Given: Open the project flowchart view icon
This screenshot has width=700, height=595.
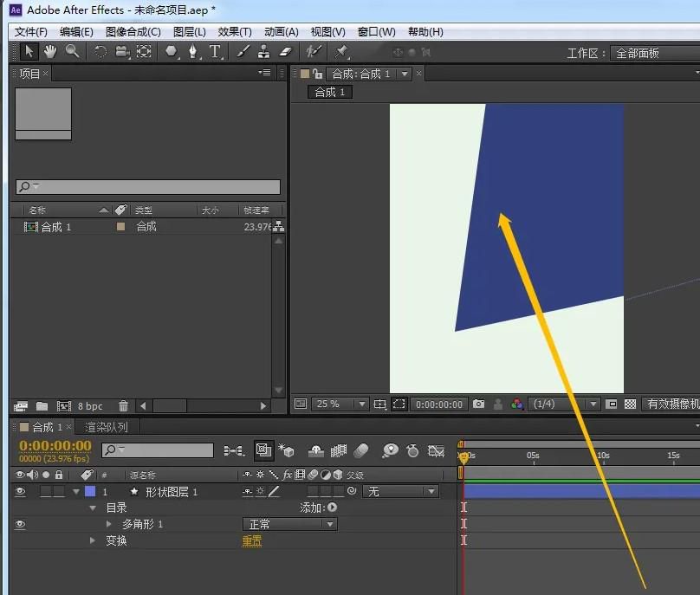Looking at the screenshot, I should pyautogui.click(x=279, y=226).
